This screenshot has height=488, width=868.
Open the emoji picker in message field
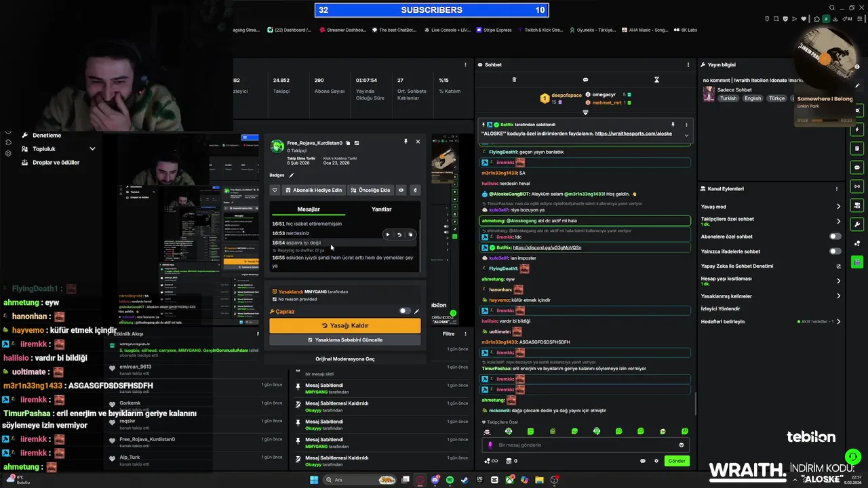pos(682,445)
